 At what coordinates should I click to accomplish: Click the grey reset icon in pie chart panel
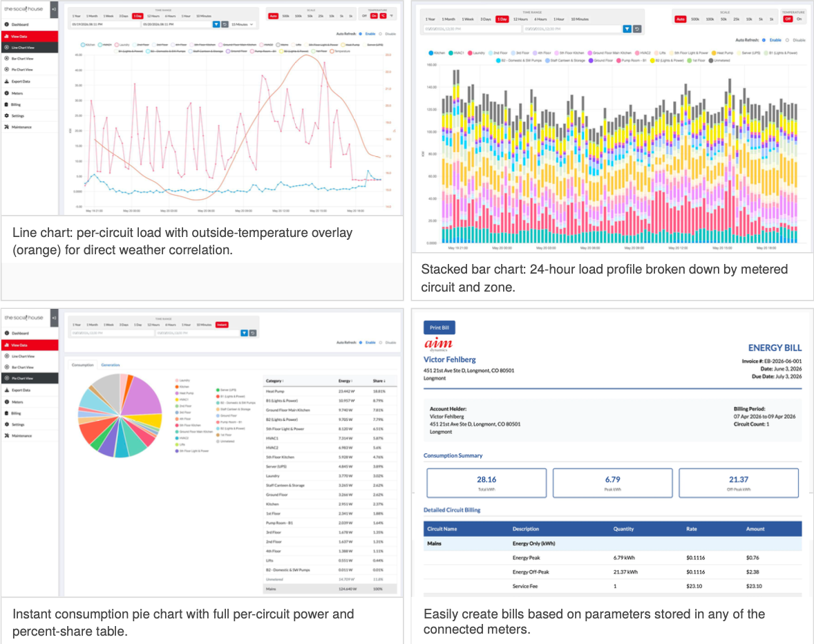pos(253,333)
